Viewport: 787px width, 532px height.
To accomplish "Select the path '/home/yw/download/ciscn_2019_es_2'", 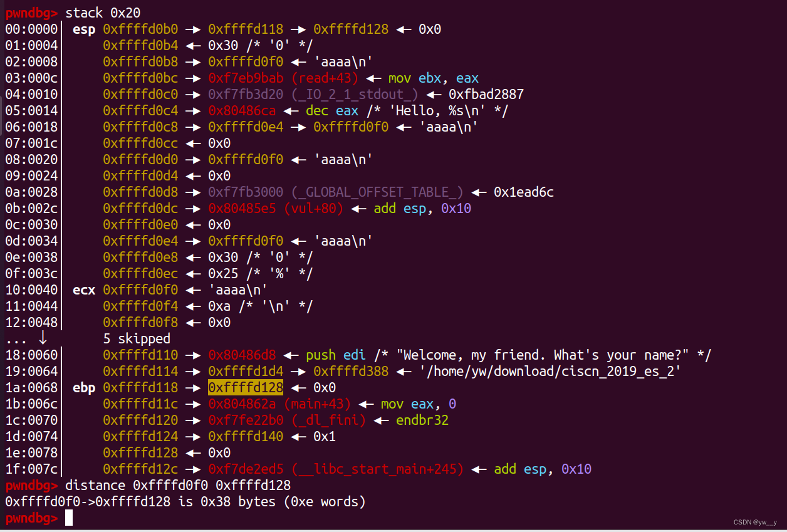I will pyautogui.click(x=550, y=372).
